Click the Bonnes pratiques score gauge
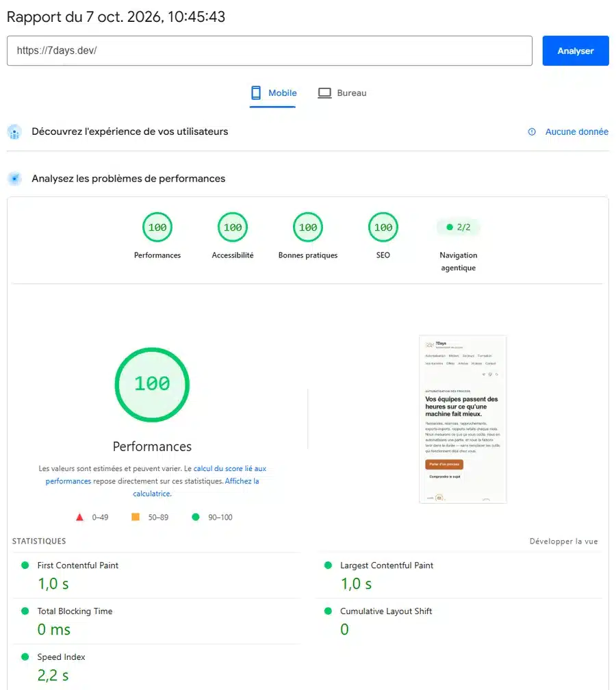This screenshot has width=616, height=690. (x=308, y=227)
